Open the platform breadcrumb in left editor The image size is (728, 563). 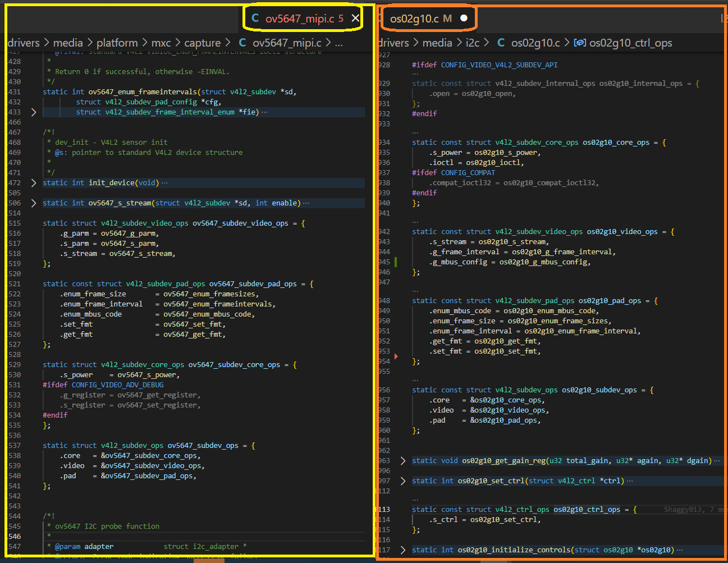(117, 43)
